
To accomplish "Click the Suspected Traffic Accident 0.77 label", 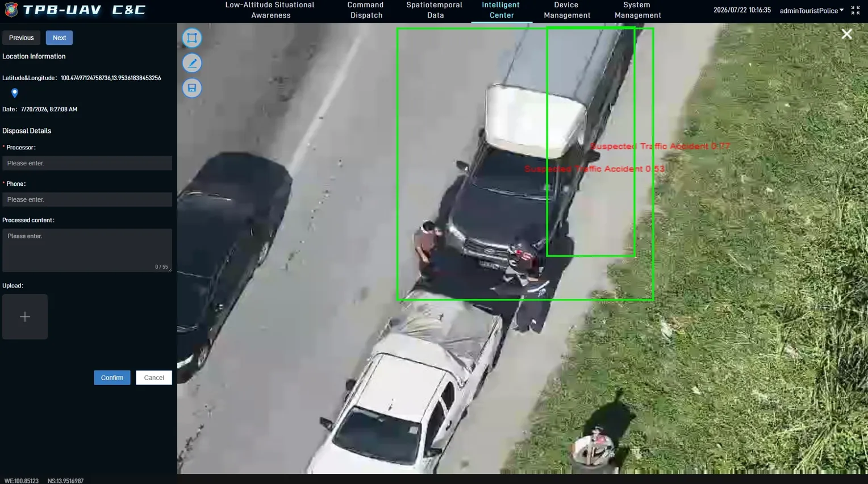I will pos(660,147).
